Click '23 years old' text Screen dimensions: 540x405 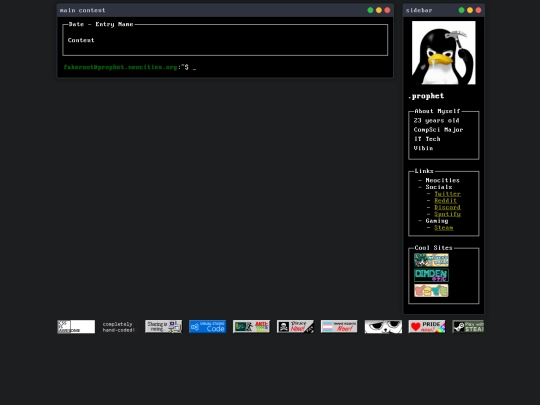[x=436, y=121]
